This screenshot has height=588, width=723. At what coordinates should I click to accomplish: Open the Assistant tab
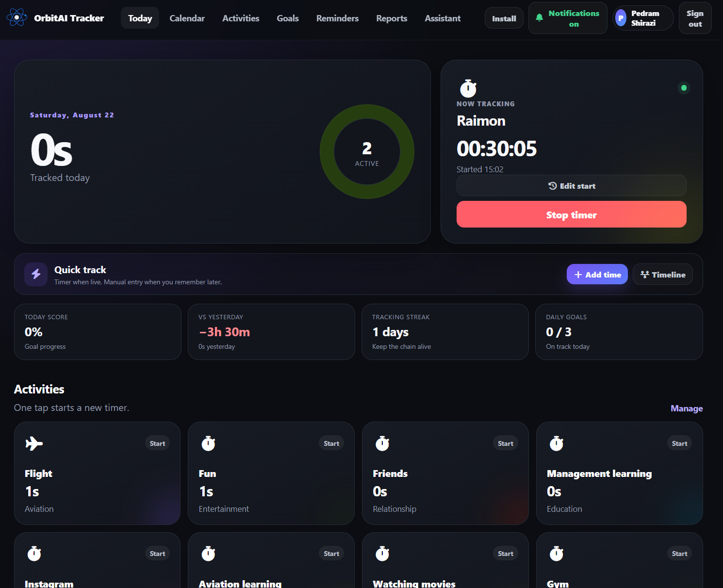[x=443, y=18]
